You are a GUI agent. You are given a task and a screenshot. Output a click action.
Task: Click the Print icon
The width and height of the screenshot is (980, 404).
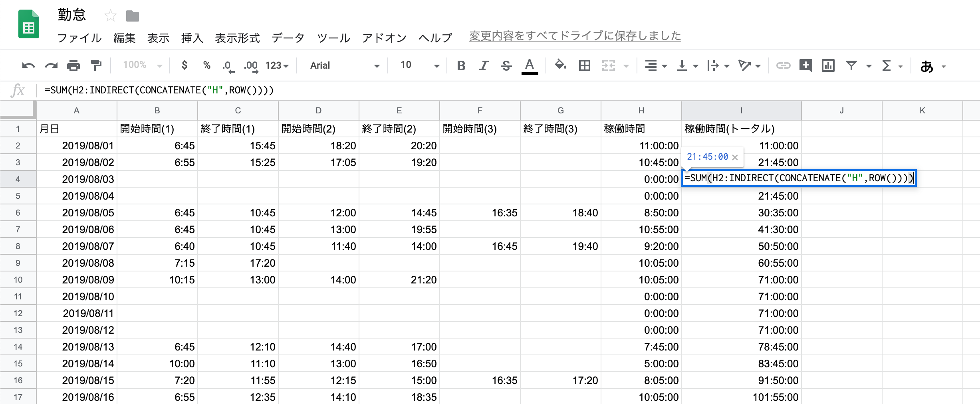tap(73, 65)
